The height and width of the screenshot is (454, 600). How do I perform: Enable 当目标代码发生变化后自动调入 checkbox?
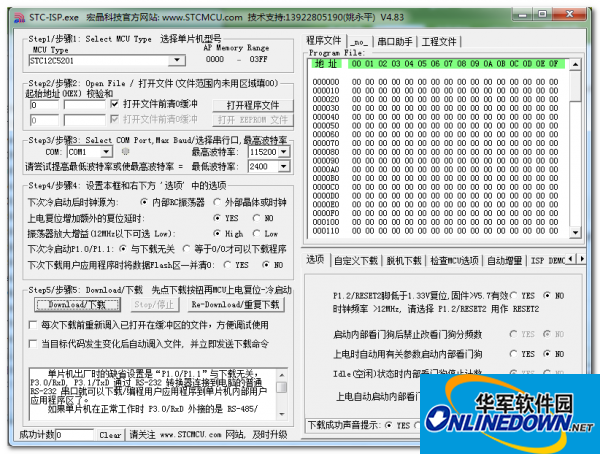(33, 344)
